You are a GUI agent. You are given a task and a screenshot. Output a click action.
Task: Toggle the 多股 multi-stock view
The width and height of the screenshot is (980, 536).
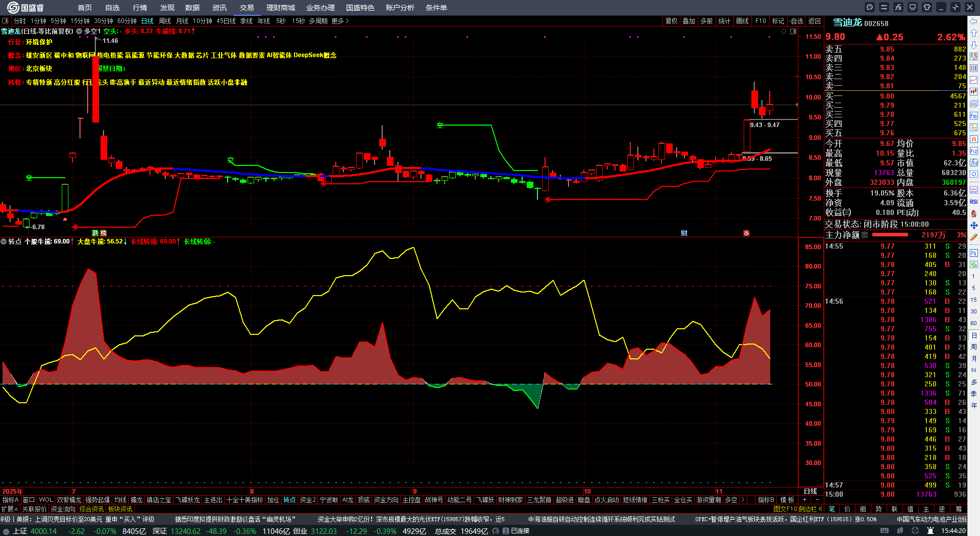pyautogui.click(x=706, y=21)
